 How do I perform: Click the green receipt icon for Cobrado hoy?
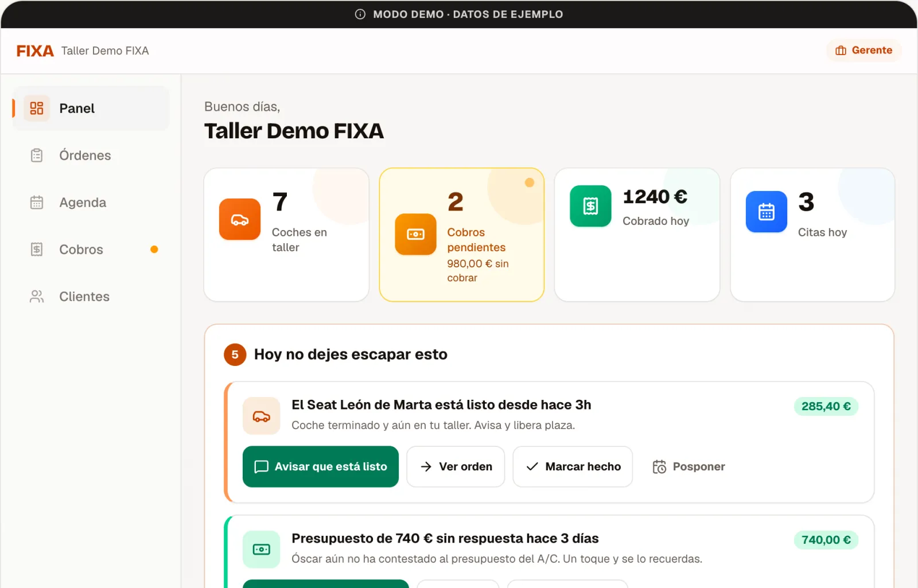(590, 206)
